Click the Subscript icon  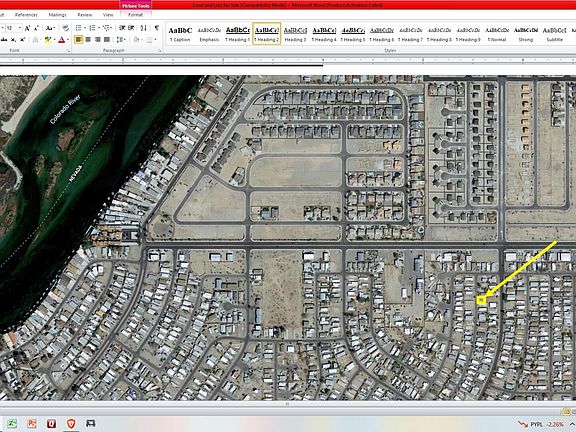pos(13,40)
